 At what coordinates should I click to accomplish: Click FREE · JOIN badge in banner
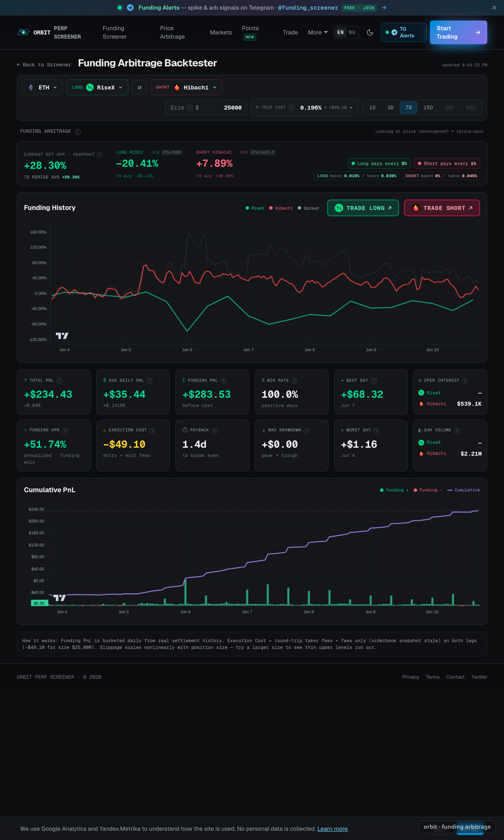coord(359,8)
